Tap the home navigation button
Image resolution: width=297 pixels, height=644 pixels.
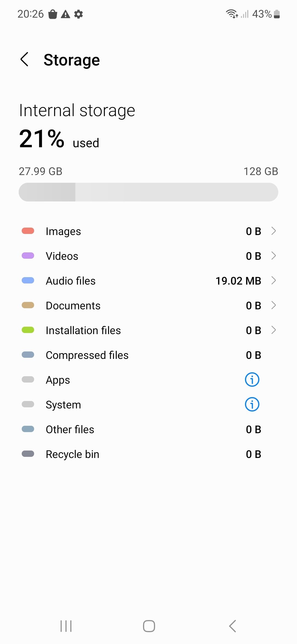click(x=149, y=626)
